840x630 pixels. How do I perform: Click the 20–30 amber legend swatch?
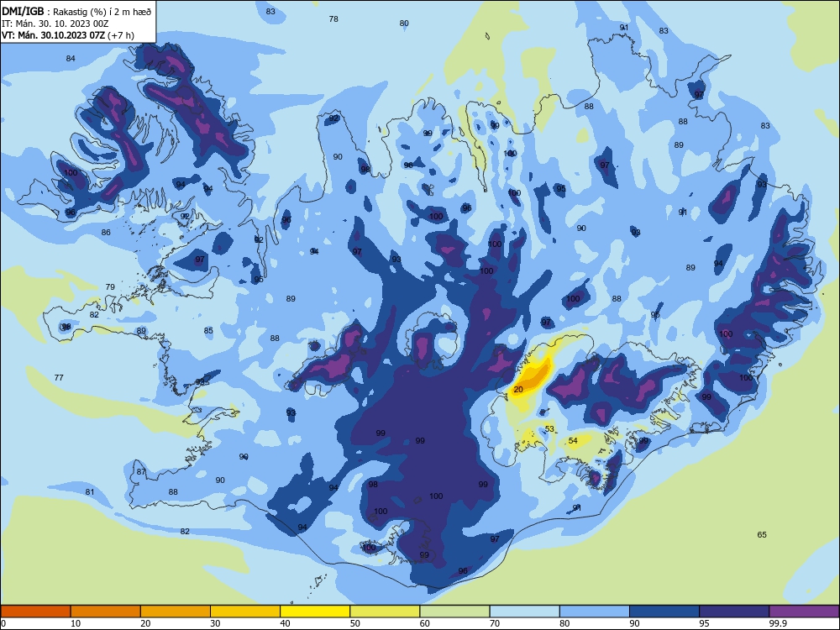pyautogui.click(x=176, y=612)
